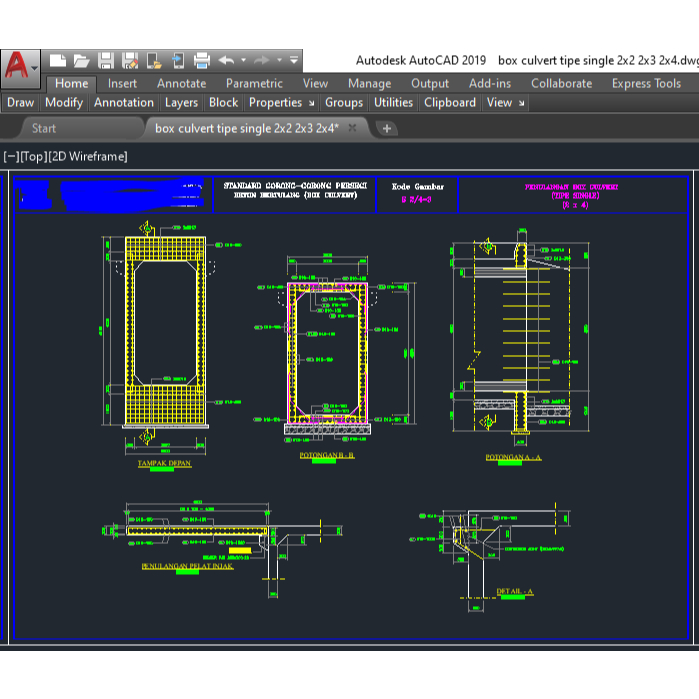This screenshot has width=699, height=699.
Task: Open the Undo history dropdown arrow
Action: [243, 60]
